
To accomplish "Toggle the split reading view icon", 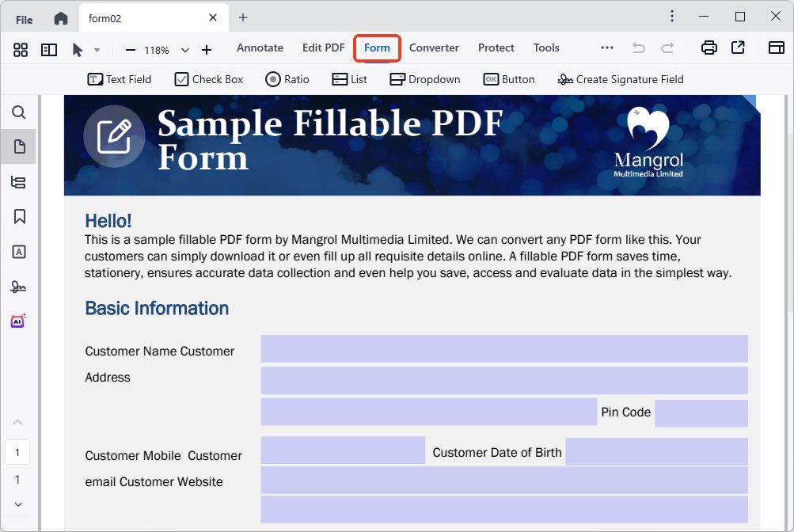I will point(49,50).
